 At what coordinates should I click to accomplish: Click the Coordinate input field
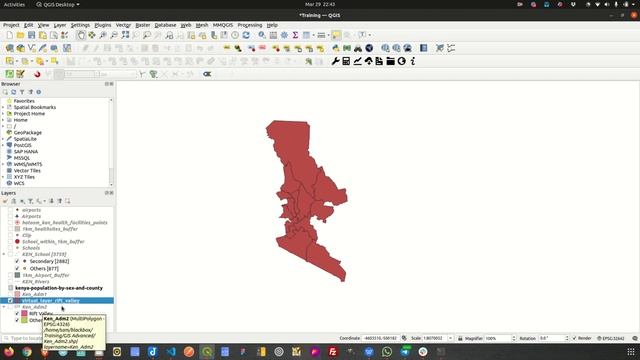pyautogui.click(x=380, y=338)
